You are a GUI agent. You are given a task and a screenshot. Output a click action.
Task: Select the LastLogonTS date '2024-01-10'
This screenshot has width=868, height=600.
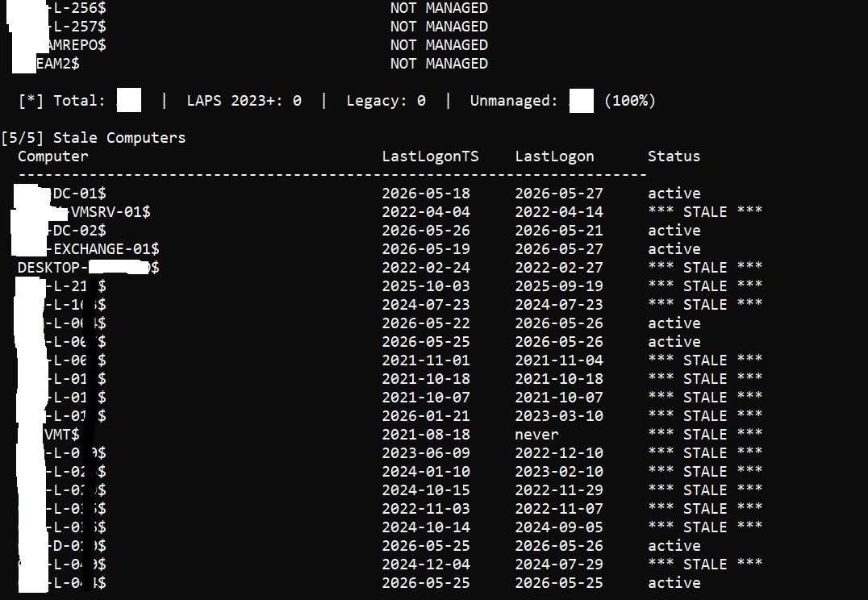pyautogui.click(x=426, y=472)
